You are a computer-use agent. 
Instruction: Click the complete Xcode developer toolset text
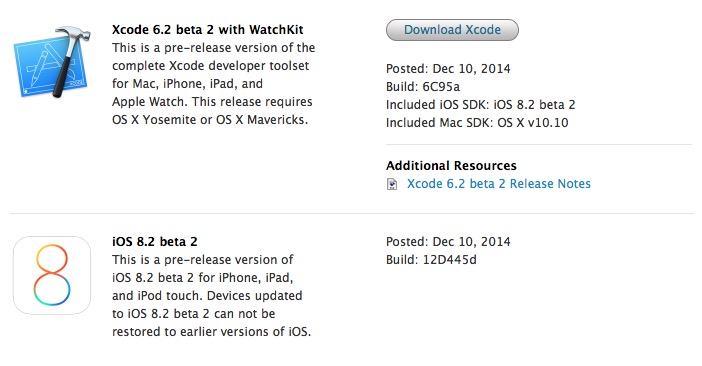[210, 66]
